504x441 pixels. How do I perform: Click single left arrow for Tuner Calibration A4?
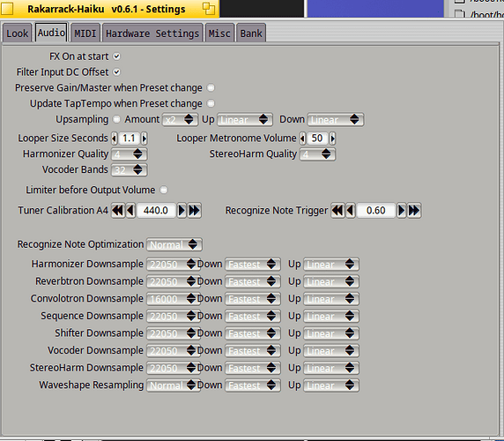pos(130,211)
